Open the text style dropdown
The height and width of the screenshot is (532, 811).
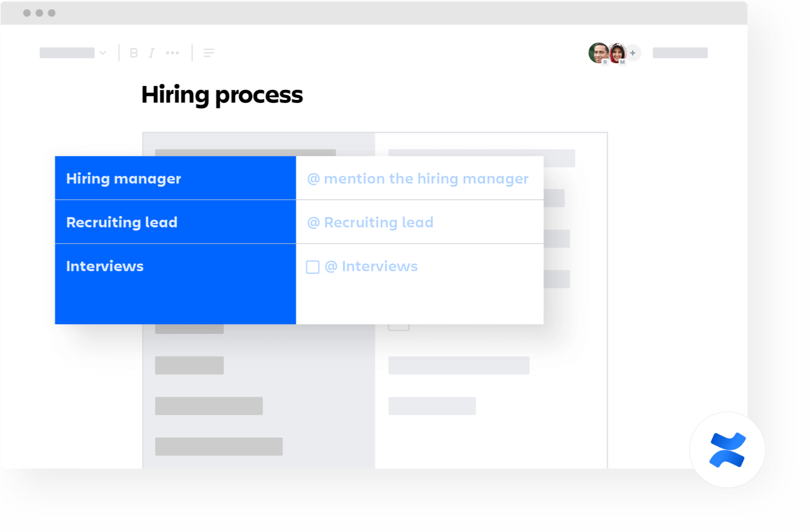tap(72, 53)
